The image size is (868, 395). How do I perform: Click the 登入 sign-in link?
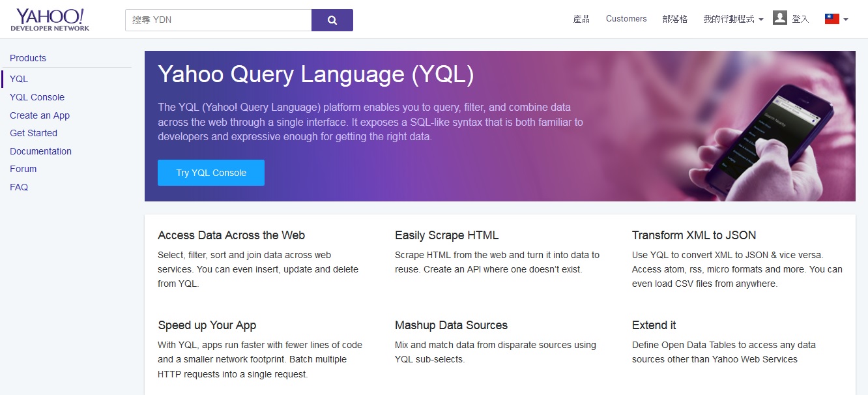pos(800,19)
